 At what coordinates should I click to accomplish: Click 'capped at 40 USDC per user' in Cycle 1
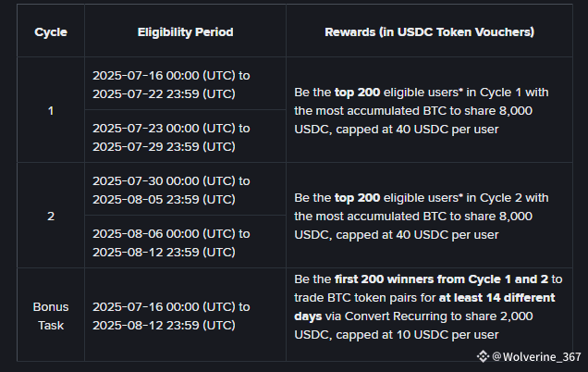[417, 130]
